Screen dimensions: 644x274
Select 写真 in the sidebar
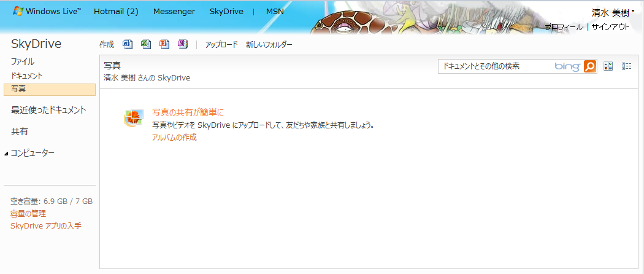49,89
